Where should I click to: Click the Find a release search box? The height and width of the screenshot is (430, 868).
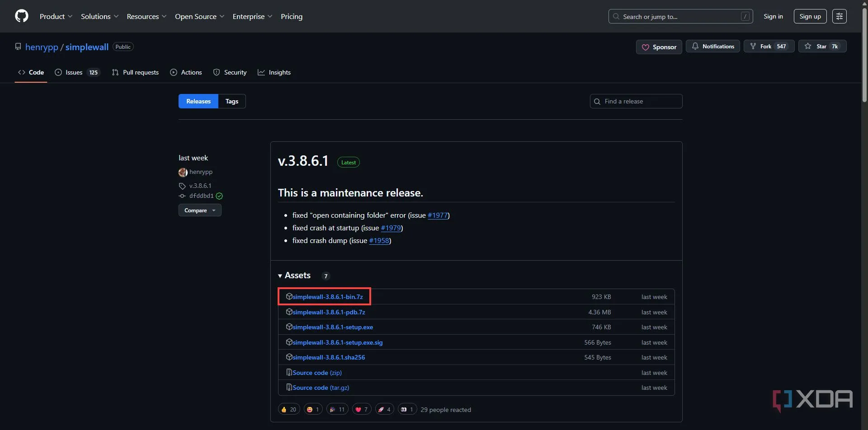click(636, 101)
